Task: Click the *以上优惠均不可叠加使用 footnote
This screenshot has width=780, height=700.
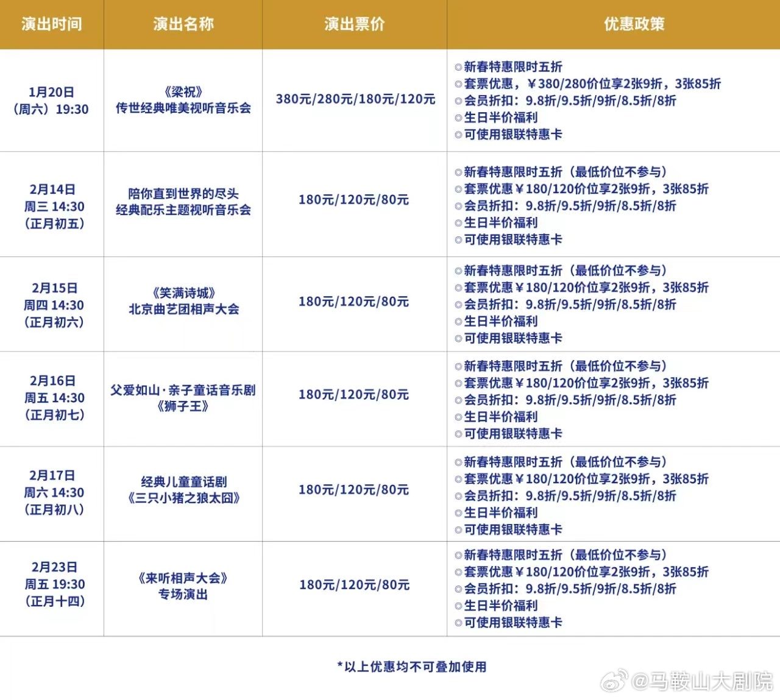Action: point(412,666)
